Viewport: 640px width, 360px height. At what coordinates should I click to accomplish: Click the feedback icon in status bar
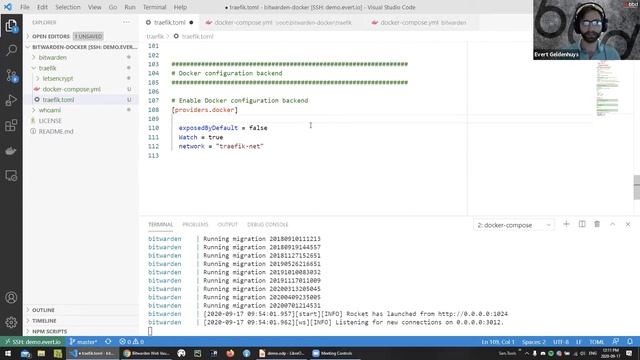[616, 342]
